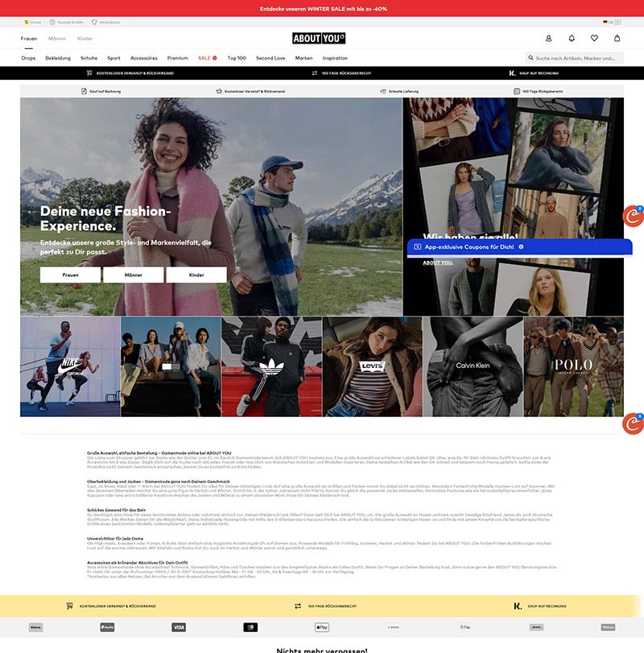
Task: Open the wishlist heart icon
Action: pos(594,39)
